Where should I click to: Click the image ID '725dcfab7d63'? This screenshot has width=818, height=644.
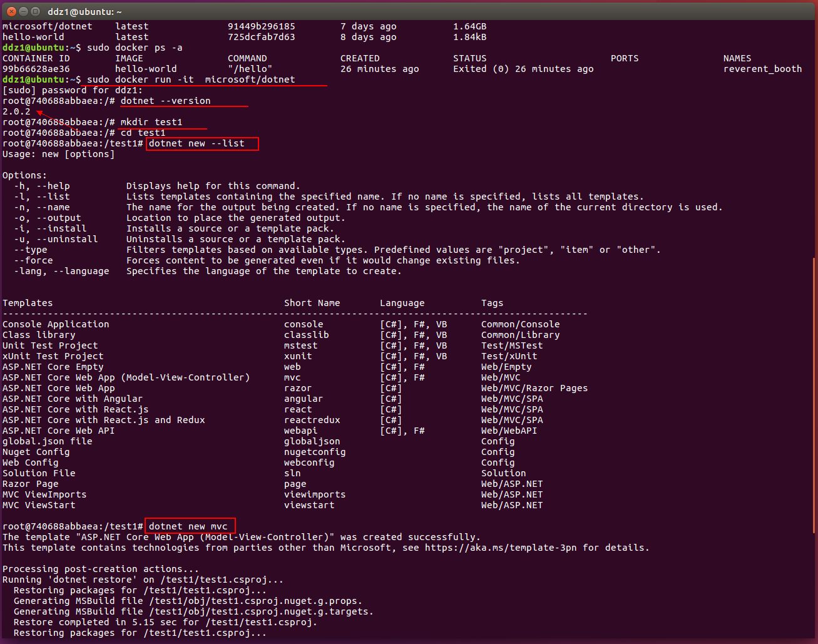coord(262,37)
